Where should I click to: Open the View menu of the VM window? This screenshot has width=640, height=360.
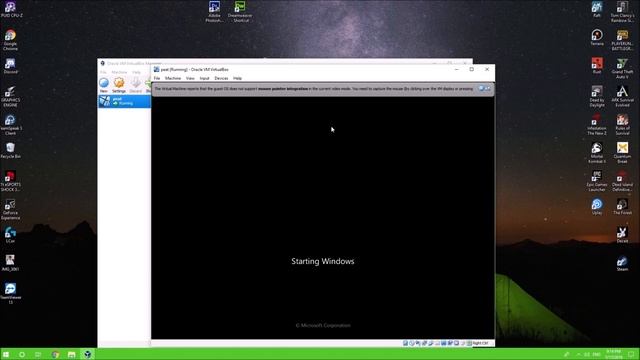pyautogui.click(x=190, y=78)
